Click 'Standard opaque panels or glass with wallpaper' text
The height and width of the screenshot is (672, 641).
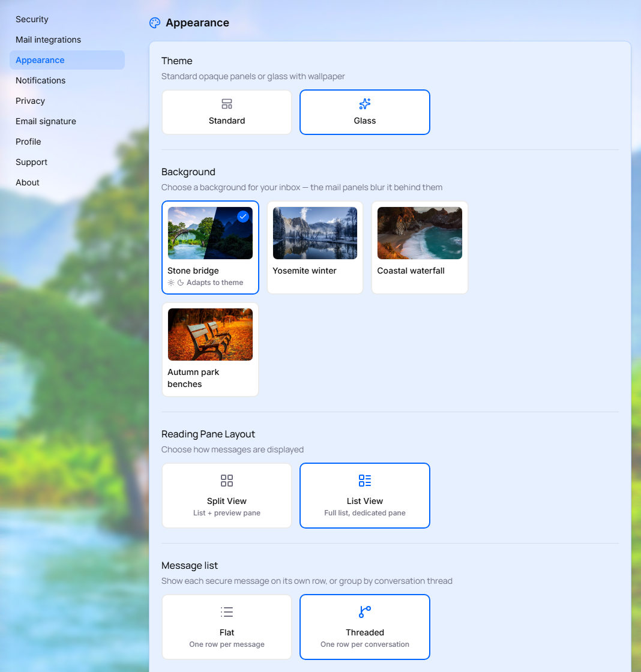pyautogui.click(x=253, y=76)
